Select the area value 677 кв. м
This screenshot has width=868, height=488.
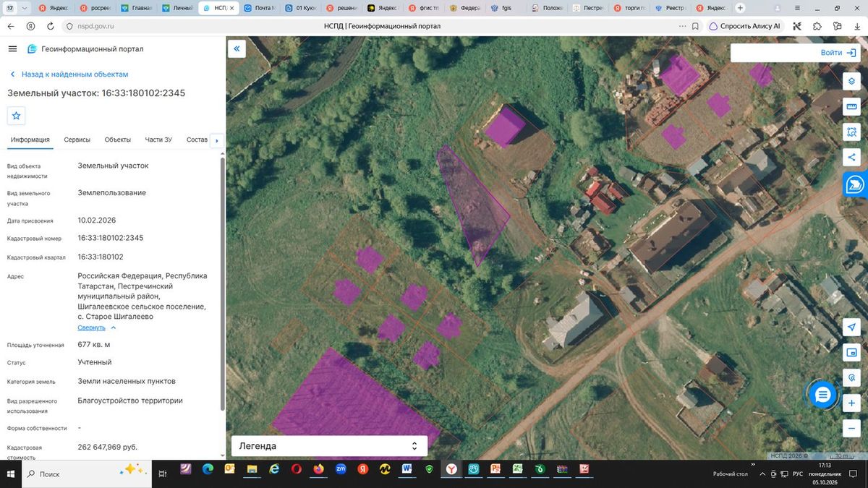(94, 345)
